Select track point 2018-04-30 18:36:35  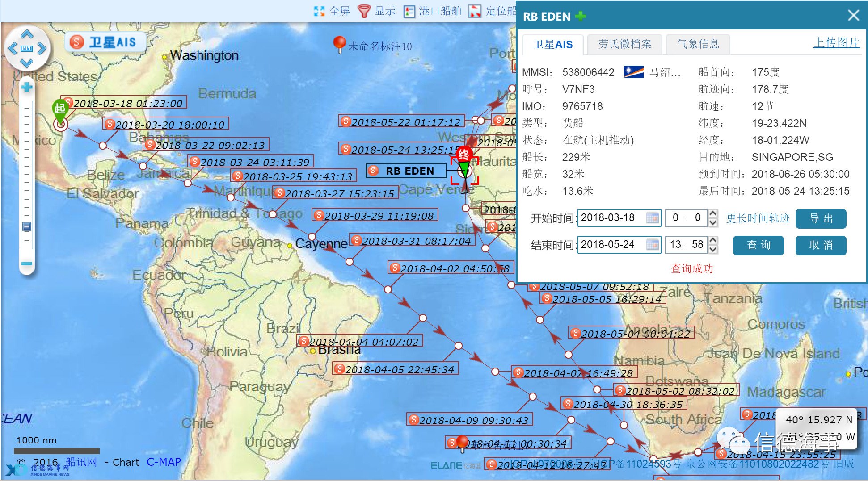tap(624, 404)
